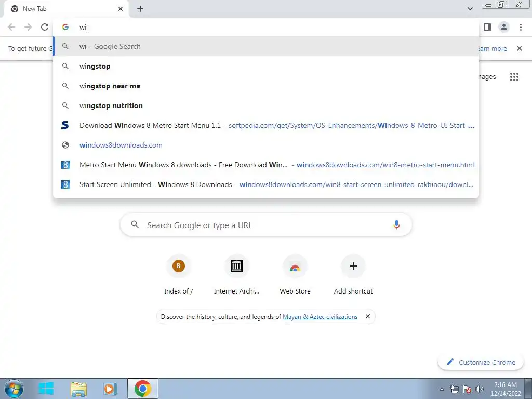
Task: Open the Internet Archive shortcut
Action: click(x=236, y=275)
